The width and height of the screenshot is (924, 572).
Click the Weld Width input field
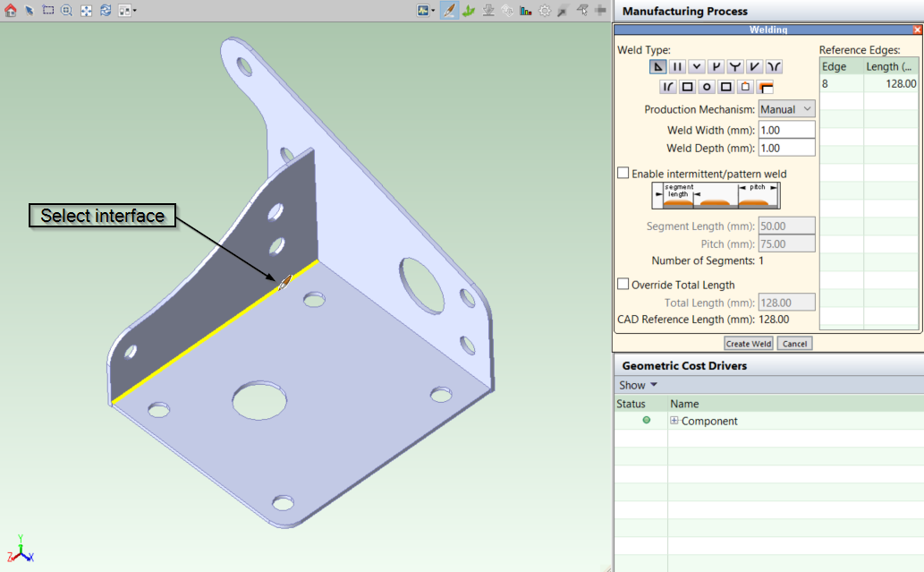point(786,130)
